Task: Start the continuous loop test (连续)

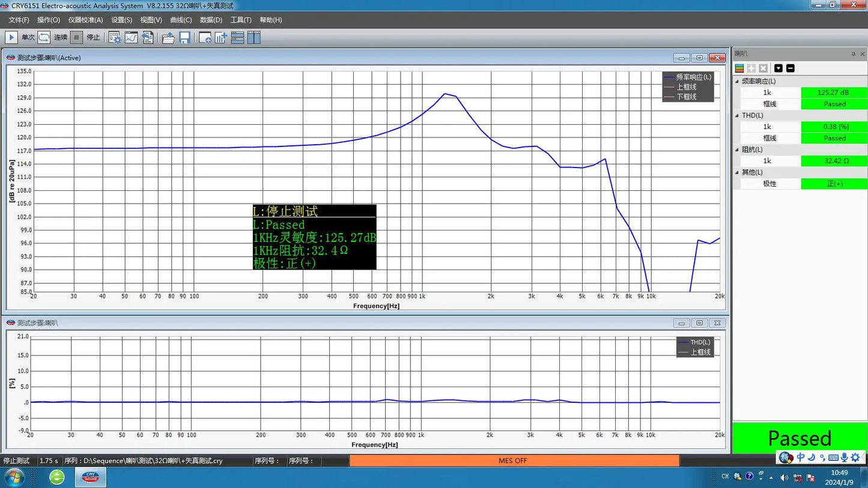Action: pos(44,37)
